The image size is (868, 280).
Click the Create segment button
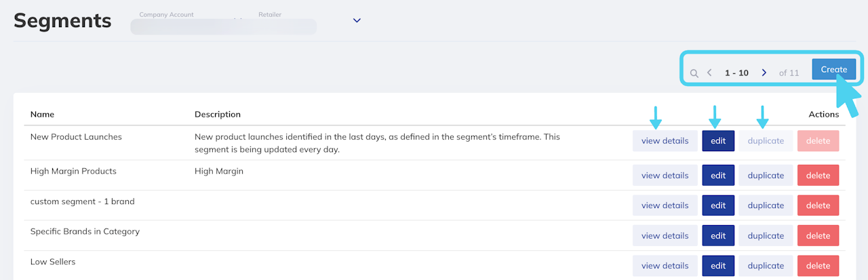pyautogui.click(x=833, y=69)
